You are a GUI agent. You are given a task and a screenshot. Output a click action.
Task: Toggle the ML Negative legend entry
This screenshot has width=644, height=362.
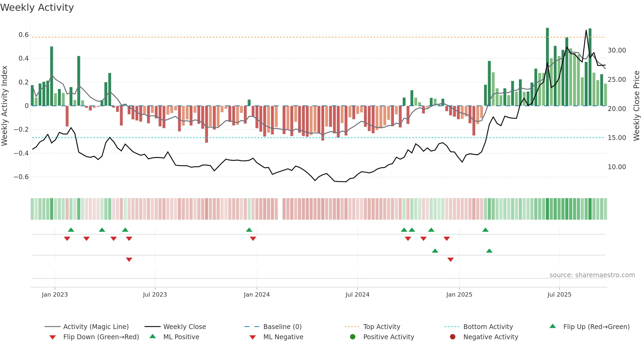(276, 337)
